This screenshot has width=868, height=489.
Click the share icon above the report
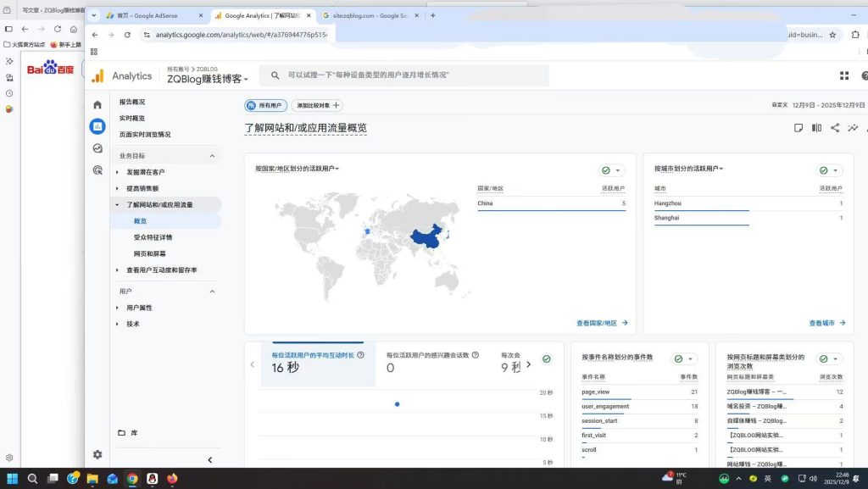(835, 127)
